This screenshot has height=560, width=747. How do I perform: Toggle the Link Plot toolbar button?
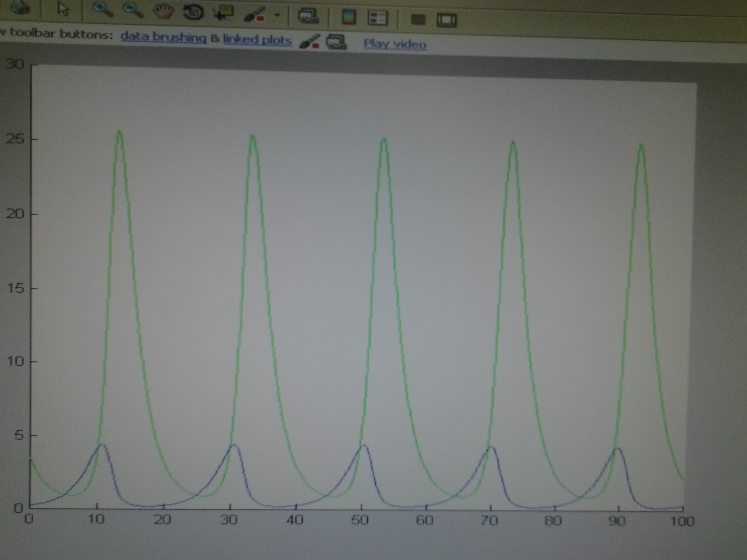click(x=308, y=16)
